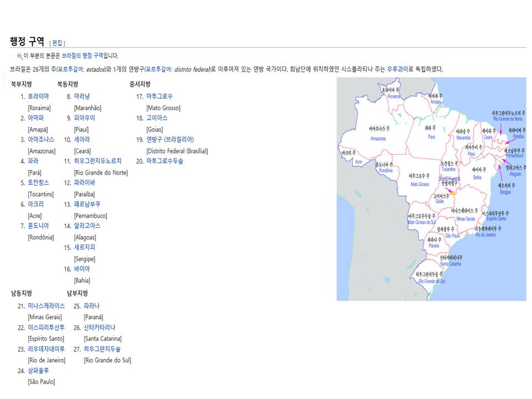Go to the 상파울루 article

38,371
